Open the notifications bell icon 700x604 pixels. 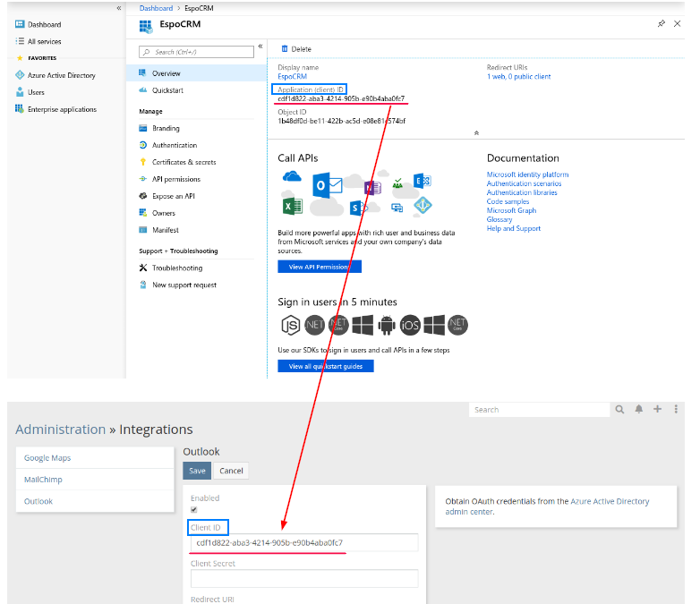click(639, 410)
